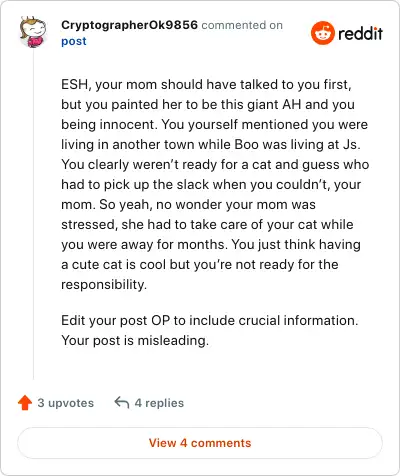The width and height of the screenshot is (400, 476).
Task: Click the line beginning "stressed, she had to"
Action: click(207, 224)
